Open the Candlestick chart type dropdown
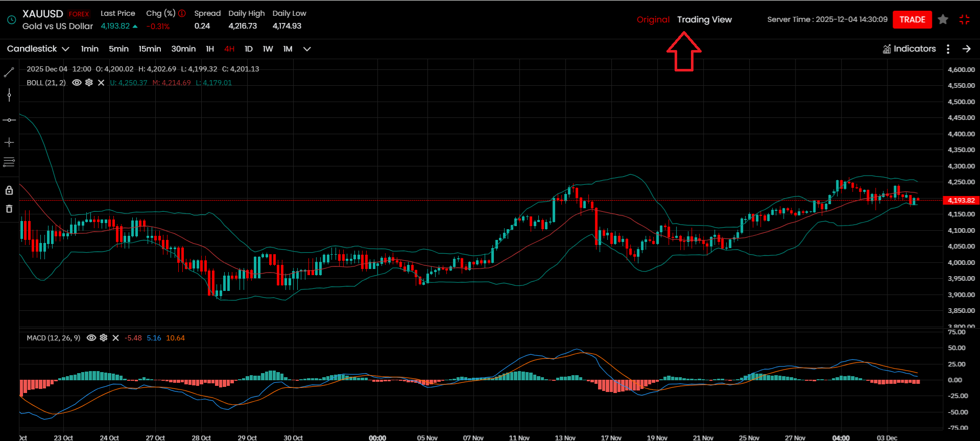 click(38, 49)
